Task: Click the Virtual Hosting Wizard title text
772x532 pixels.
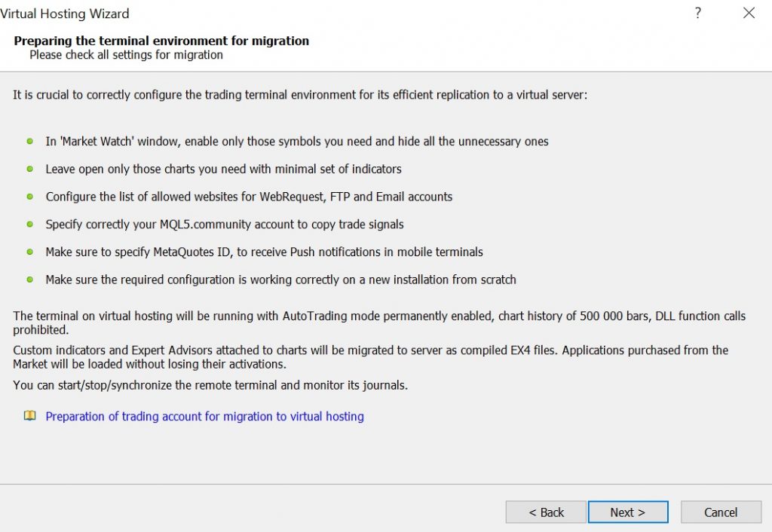Action: (65, 14)
